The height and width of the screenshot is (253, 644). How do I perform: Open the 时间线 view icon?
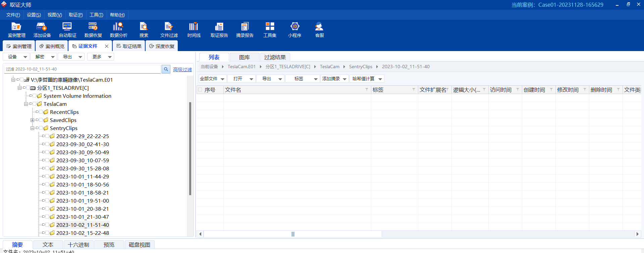coord(194,30)
